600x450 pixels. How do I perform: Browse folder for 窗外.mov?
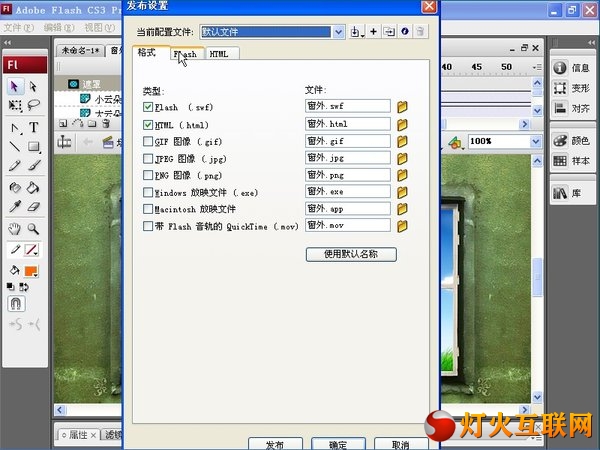(x=402, y=226)
